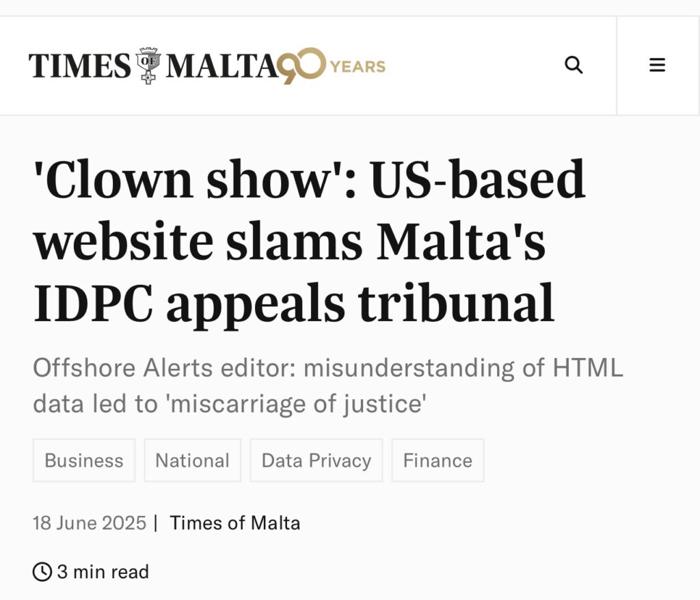Select the National category tag
700x600 pixels.
click(192, 461)
